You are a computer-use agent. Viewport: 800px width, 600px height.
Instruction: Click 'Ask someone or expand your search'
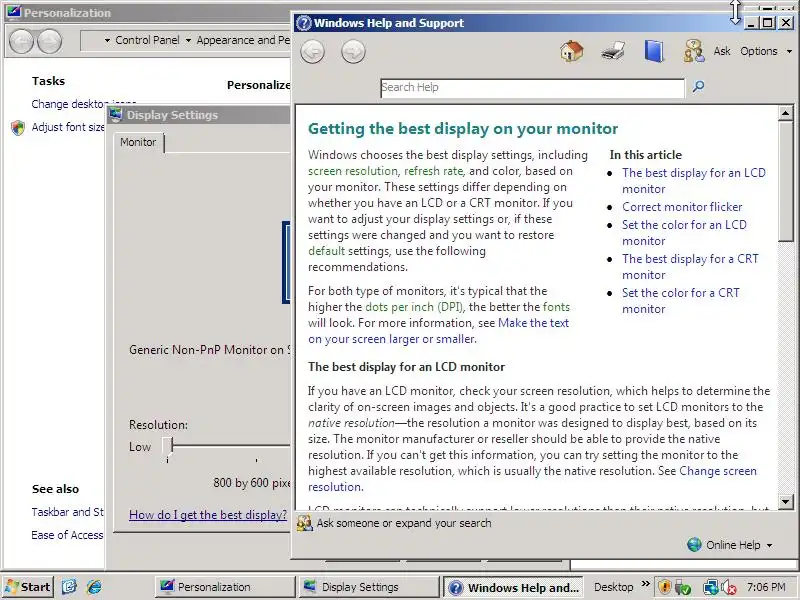(404, 523)
